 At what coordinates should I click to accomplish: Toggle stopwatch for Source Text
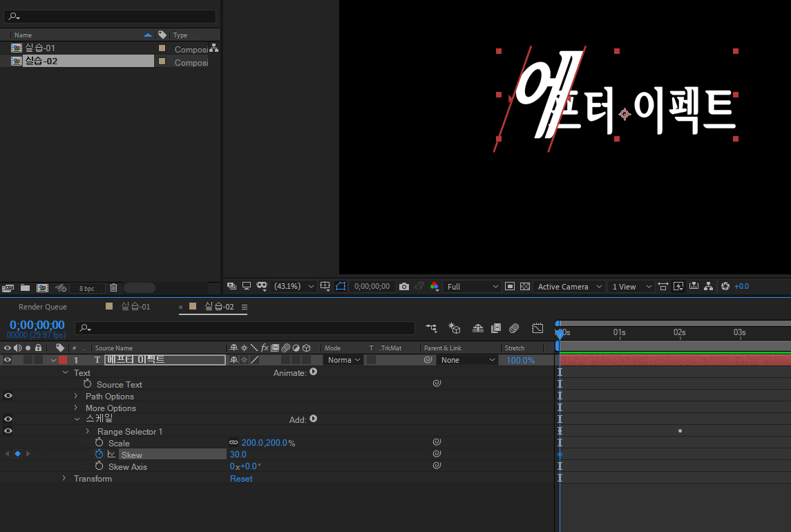click(87, 384)
